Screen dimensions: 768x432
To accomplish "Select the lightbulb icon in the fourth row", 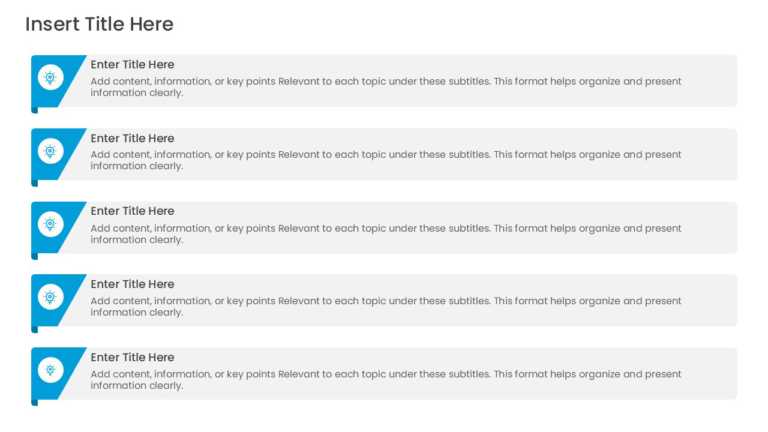I will [50, 297].
